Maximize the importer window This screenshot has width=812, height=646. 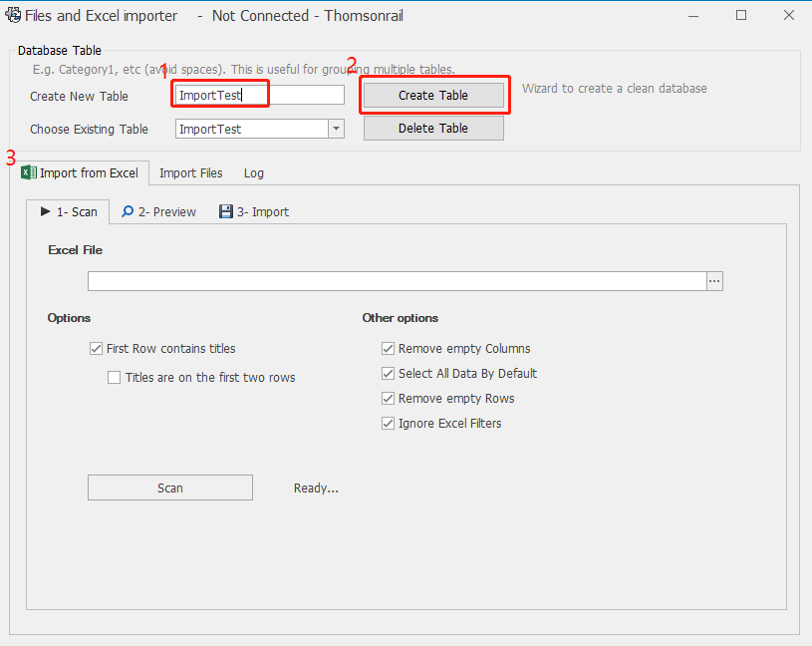point(741,16)
